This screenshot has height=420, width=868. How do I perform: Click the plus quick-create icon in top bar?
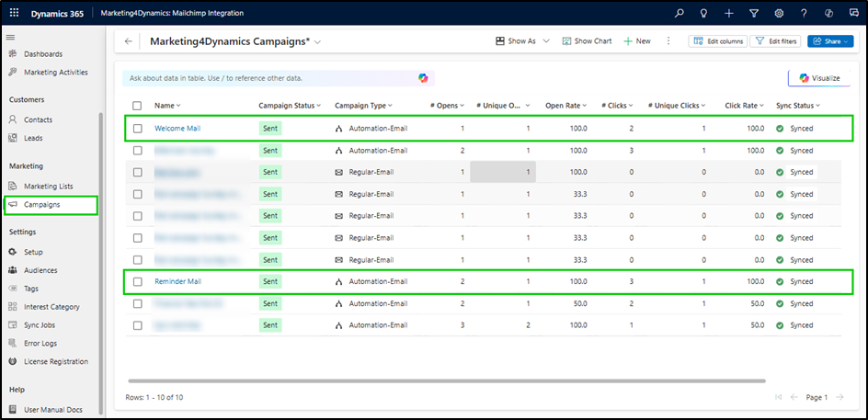[728, 13]
